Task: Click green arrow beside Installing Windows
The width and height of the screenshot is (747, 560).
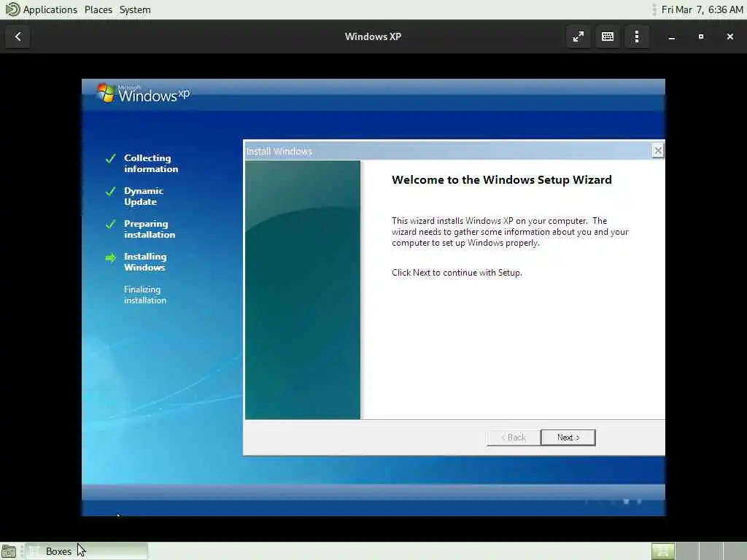Action: pyautogui.click(x=111, y=257)
